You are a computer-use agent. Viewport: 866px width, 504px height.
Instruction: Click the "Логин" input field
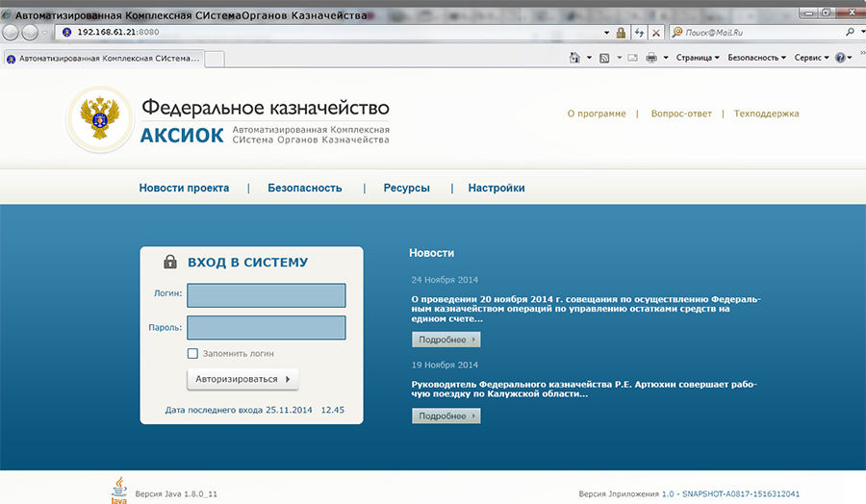tap(267, 294)
